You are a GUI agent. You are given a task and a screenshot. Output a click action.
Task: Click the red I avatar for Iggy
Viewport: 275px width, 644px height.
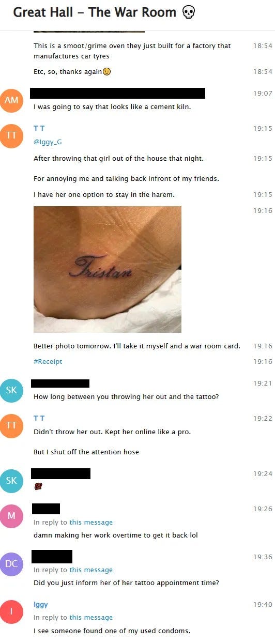11,611
